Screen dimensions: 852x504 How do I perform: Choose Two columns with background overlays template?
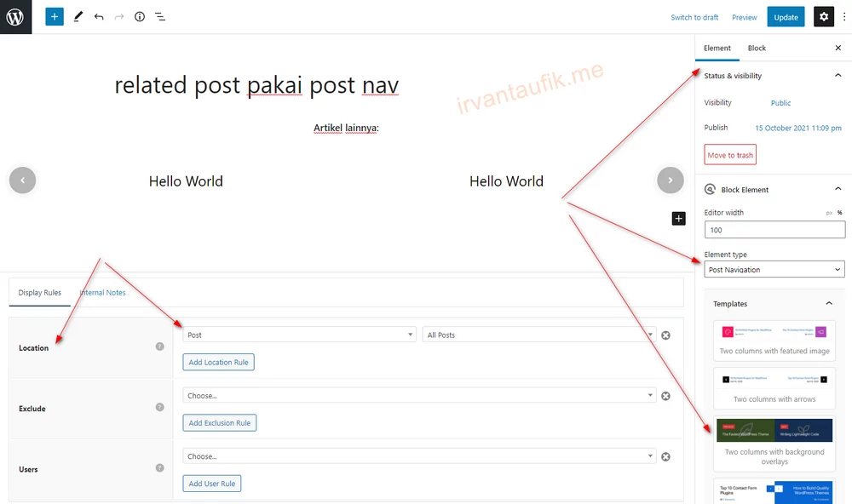[x=774, y=444]
